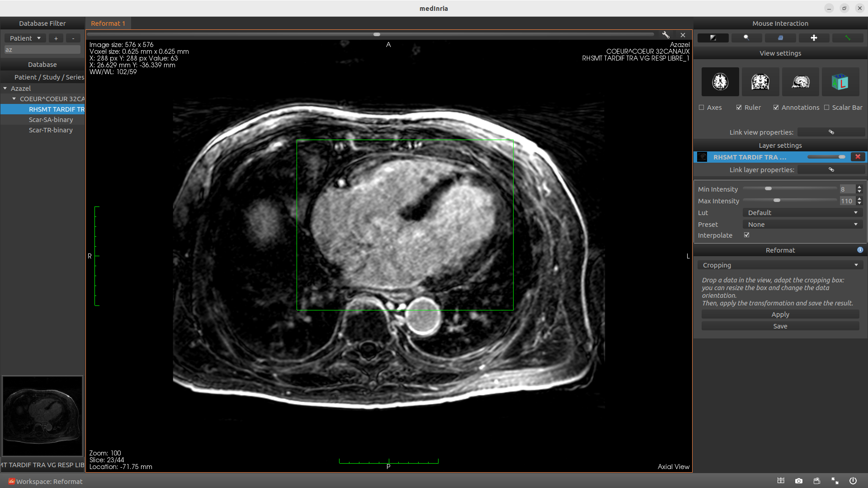Click the movie camera recording icon
The image size is (868, 488).
click(816, 481)
